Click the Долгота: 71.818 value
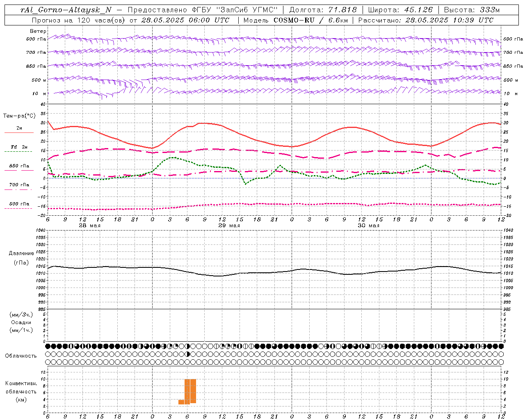Screen dimensions: 525x420 click(x=323, y=10)
